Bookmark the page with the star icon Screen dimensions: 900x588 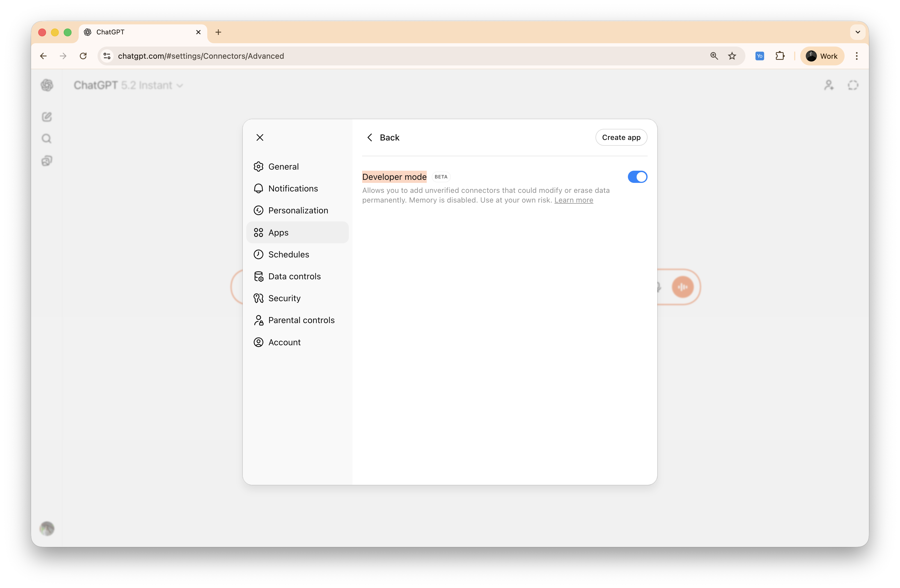732,56
